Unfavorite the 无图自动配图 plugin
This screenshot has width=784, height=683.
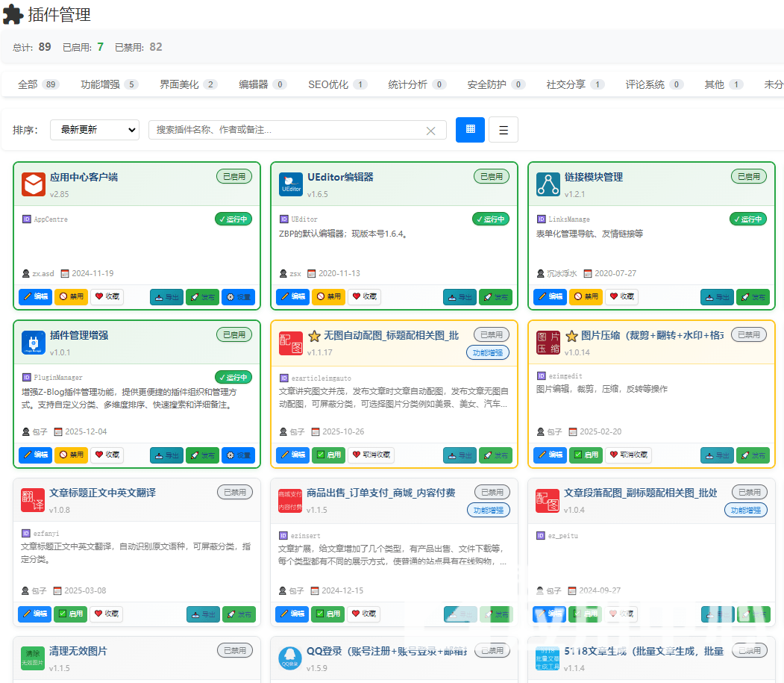pos(371,455)
